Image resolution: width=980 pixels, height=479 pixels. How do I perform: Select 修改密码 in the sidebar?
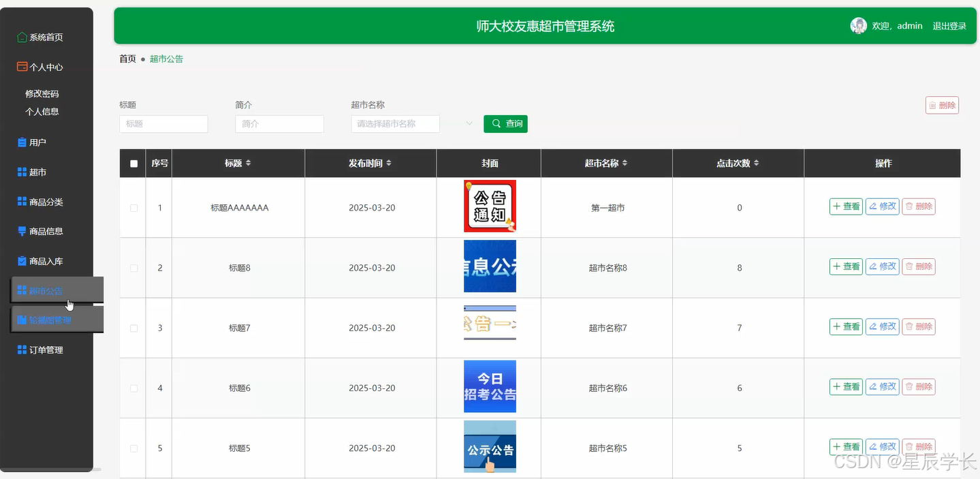click(42, 93)
